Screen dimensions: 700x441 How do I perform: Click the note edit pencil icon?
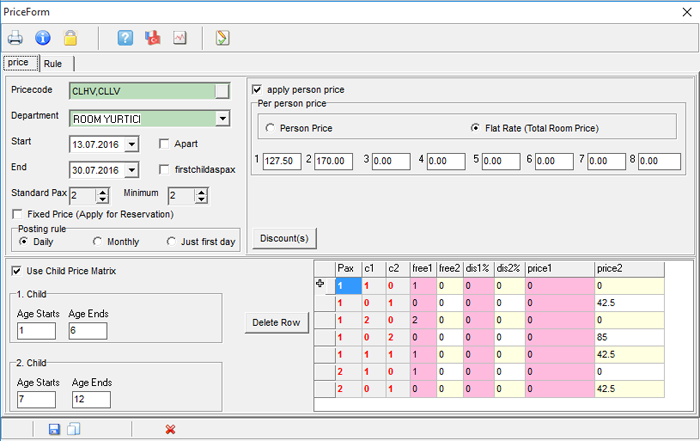click(222, 38)
